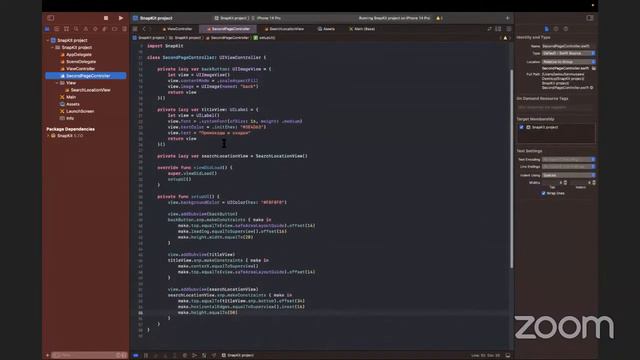Image resolution: width=640 pixels, height=360 pixels.
Task: Click the warning badge in activity bar
Action: click(439, 18)
